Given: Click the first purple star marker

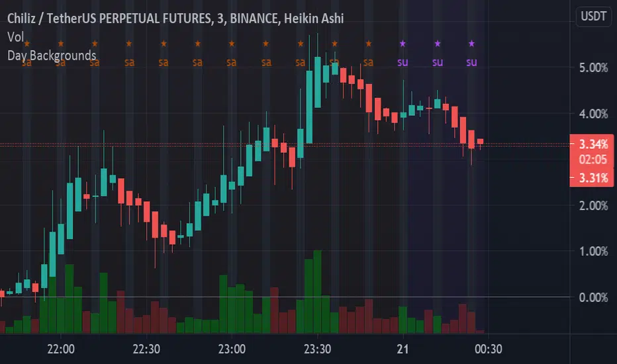Looking at the screenshot, I should [403, 44].
